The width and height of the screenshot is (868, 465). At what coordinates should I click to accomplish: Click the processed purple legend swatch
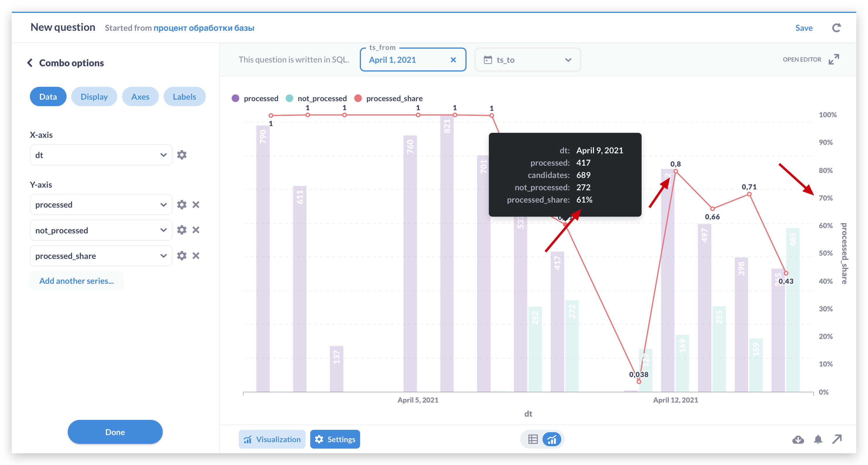(235, 99)
